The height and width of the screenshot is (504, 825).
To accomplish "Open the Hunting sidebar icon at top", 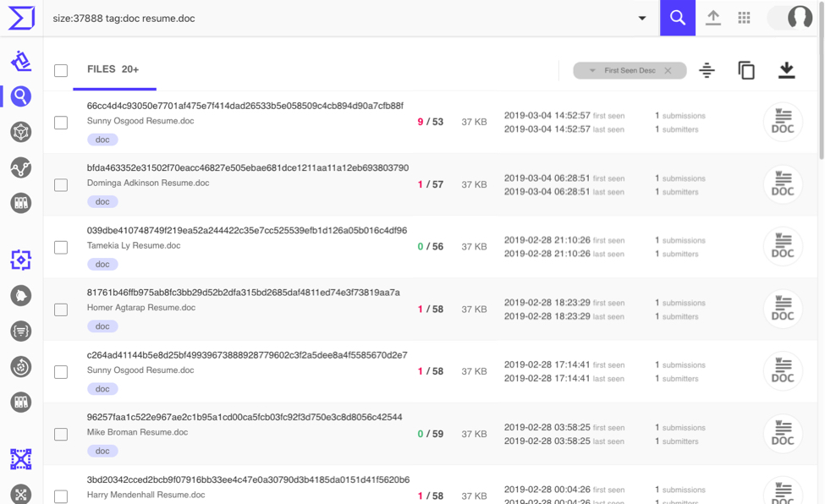I will point(21,61).
